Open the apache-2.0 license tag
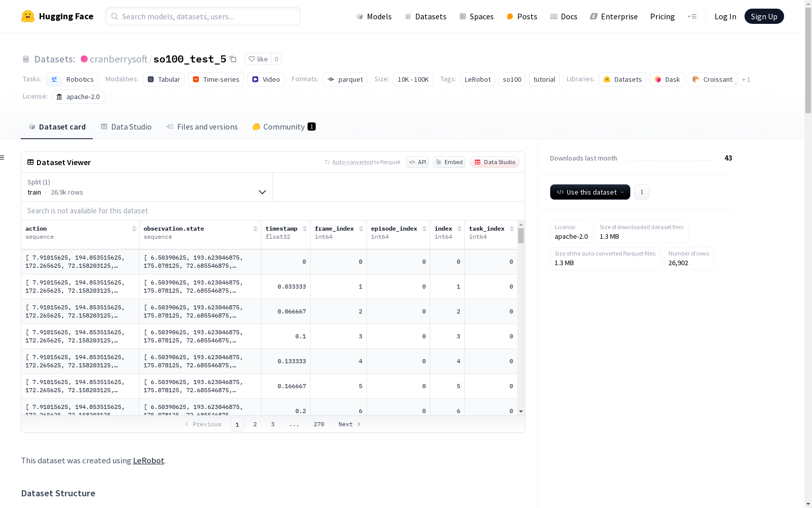The image size is (812, 508). tap(78, 97)
